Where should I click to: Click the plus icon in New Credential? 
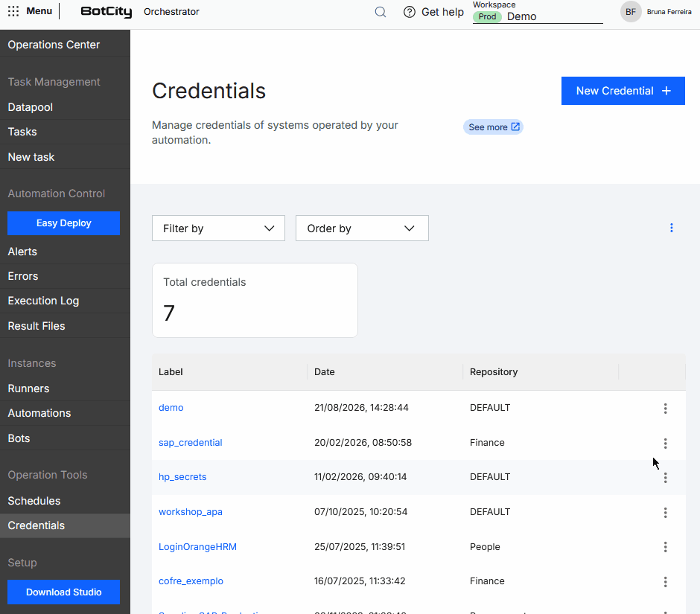666,91
